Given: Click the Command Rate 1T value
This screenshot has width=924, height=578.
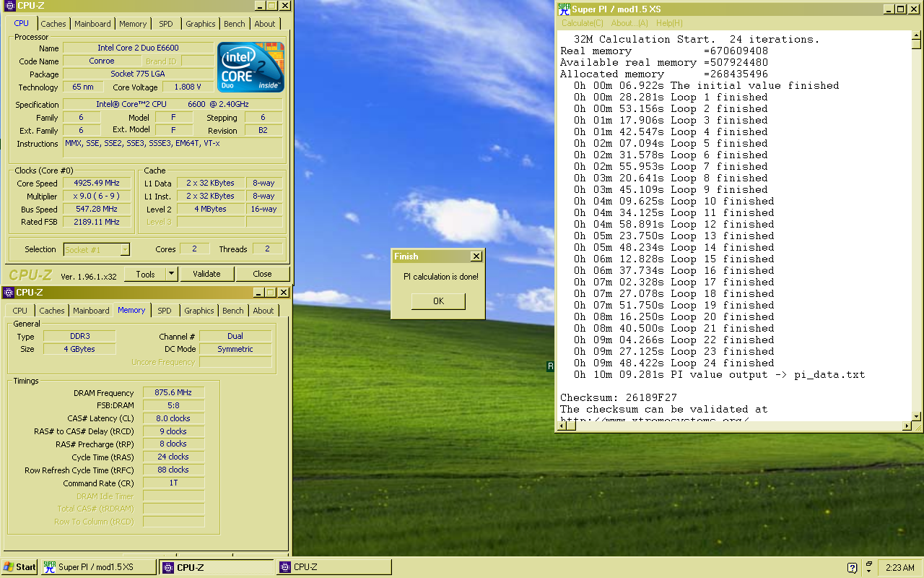Looking at the screenshot, I should point(173,483).
